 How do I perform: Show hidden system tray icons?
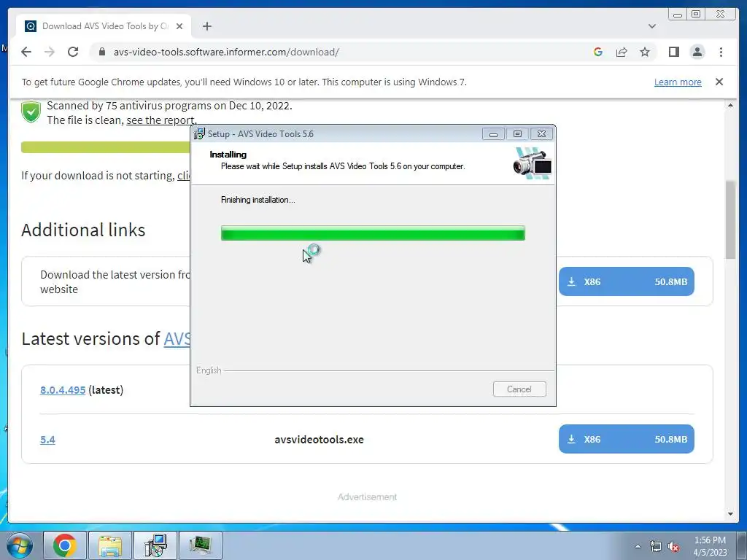click(x=638, y=546)
